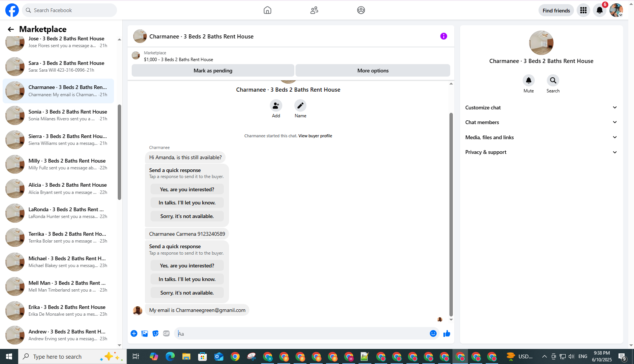This screenshot has height=364, width=634.
Task: Click Windows taskbar search box
Action: point(72,356)
